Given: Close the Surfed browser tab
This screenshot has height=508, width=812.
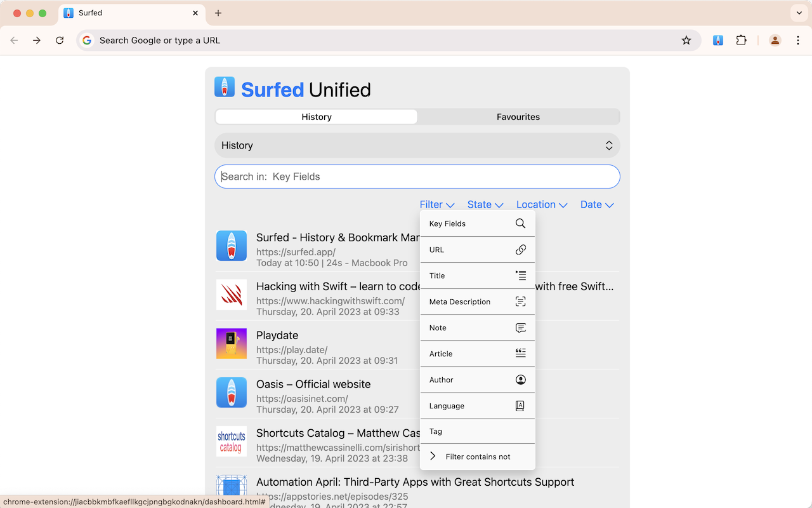Looking at the screenshot, I should coord(195,13).
